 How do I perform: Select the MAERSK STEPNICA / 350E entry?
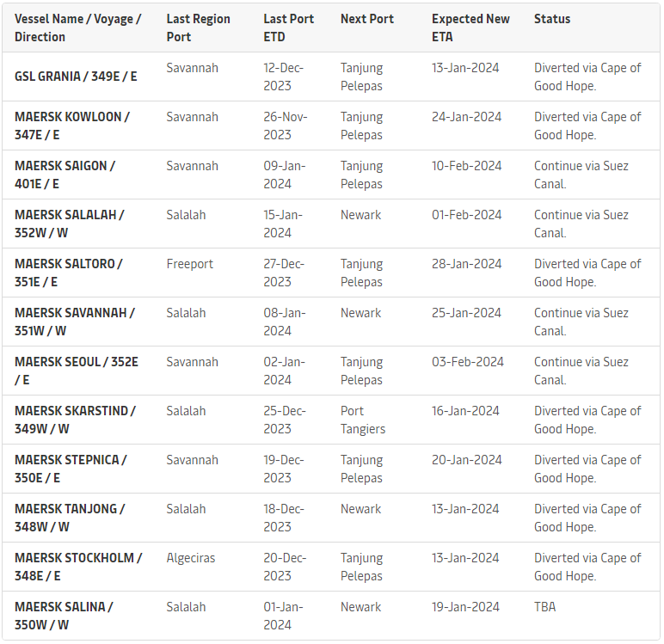(x=71, y=469)
